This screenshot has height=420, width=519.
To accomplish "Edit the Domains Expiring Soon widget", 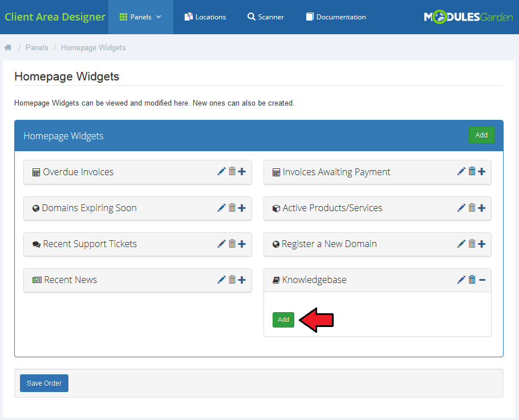I will point(221,208).
